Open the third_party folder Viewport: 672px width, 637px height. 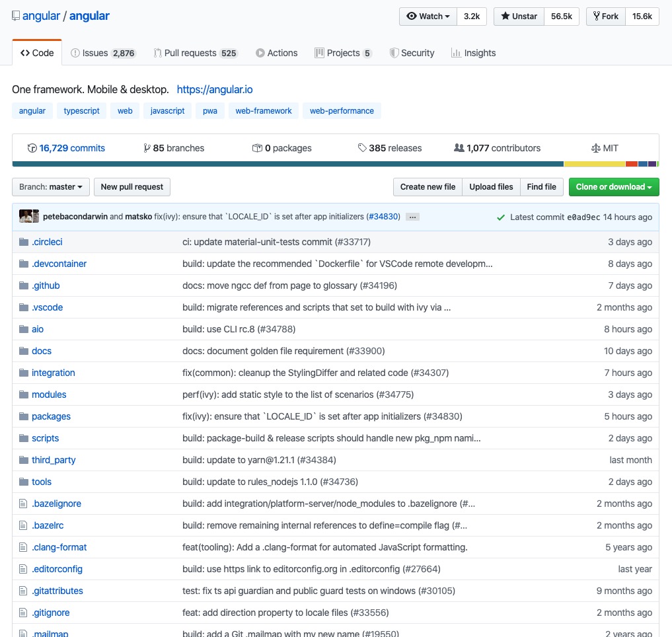[x=54, y=461]
